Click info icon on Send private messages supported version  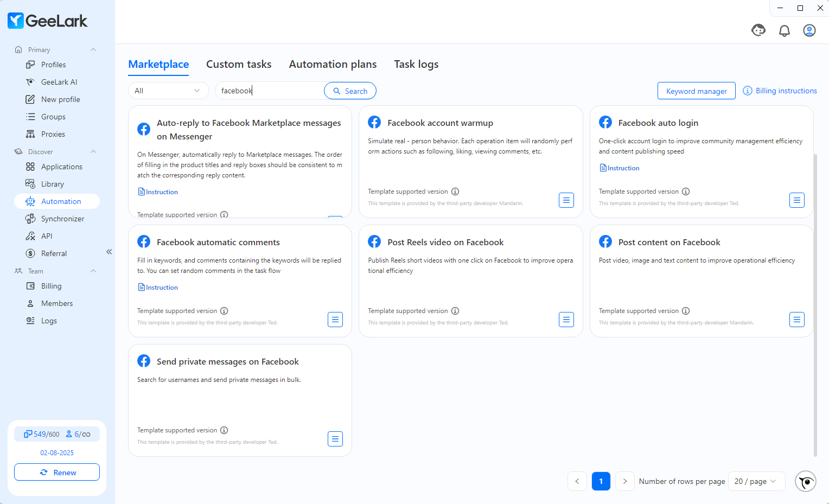point(224,430)
